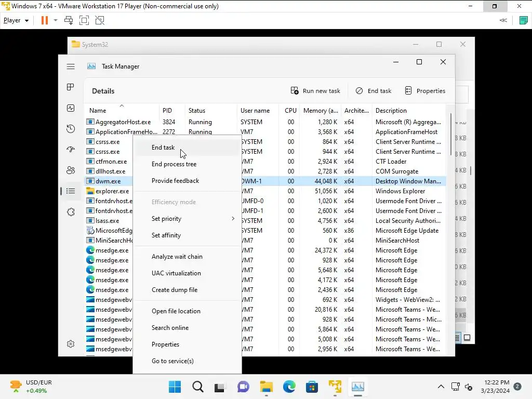The image size is (532, 399).
Task: Open VMware green notes icon
Action: pos(524,20)
